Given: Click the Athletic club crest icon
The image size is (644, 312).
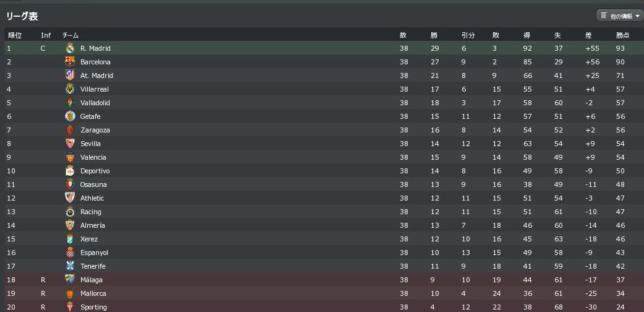Looking at the screenshot, I should point(70,198).
